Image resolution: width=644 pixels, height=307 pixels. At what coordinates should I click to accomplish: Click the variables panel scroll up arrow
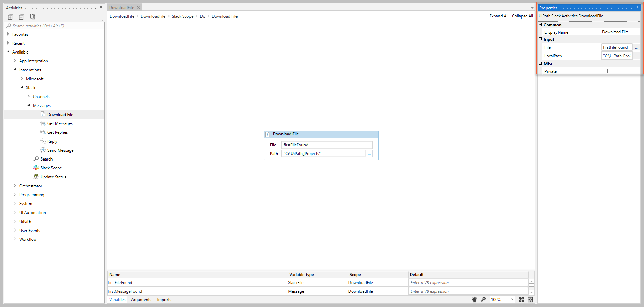531,281
